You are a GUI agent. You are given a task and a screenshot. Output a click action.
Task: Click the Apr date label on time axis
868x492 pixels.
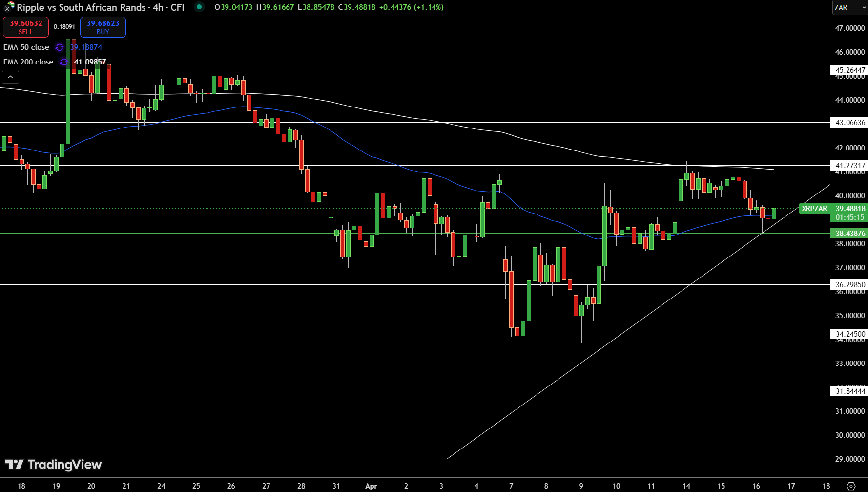point(371,486)
